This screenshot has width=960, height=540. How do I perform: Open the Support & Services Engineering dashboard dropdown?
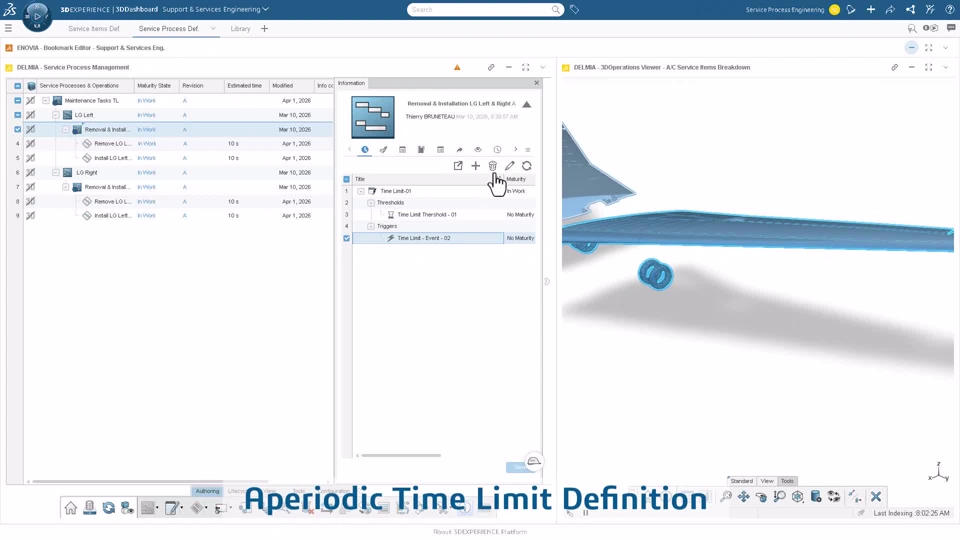click(266, 9)
